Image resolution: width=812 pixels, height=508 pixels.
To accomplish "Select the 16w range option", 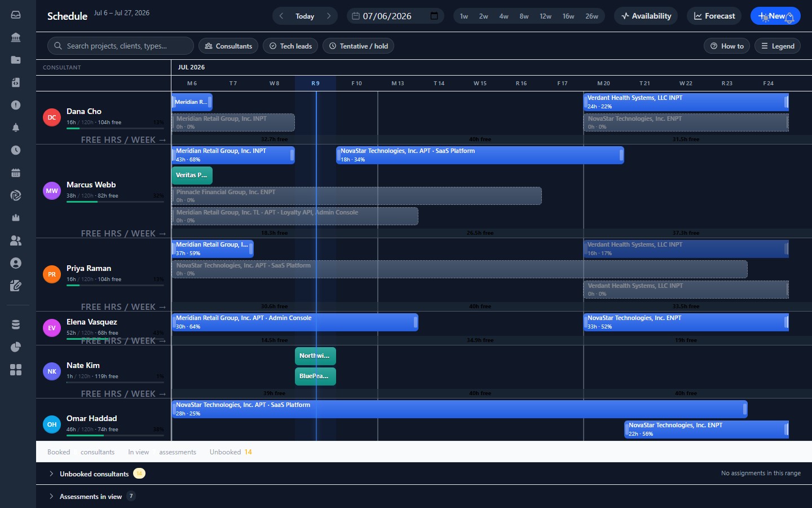I will [568, 16].
